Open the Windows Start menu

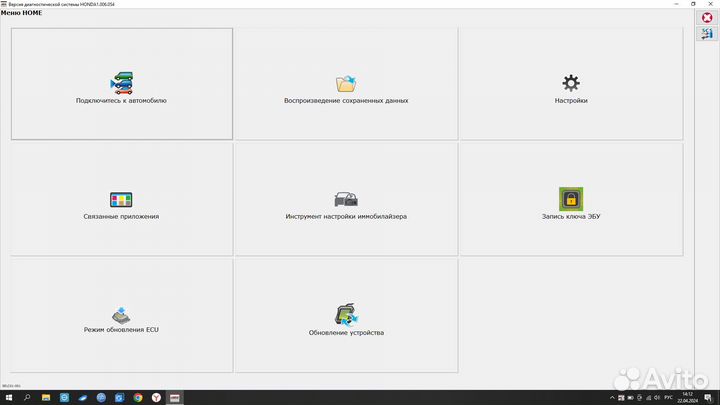8,397
